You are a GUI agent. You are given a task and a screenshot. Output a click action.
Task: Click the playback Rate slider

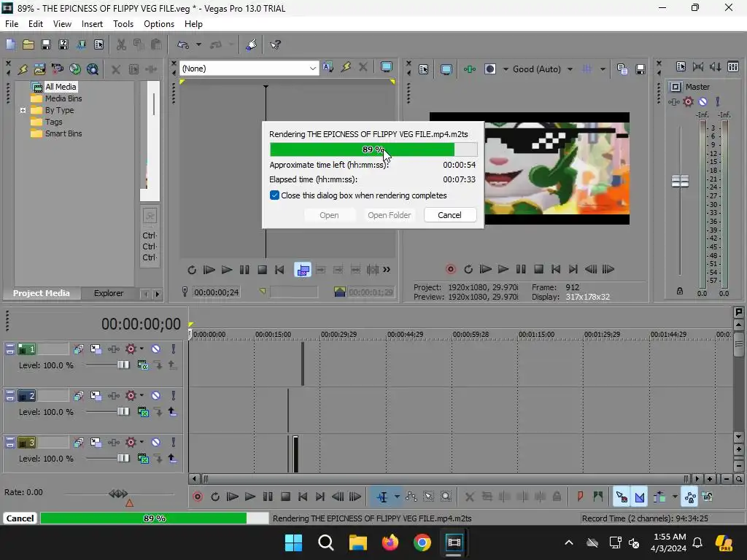coord(118,494)
